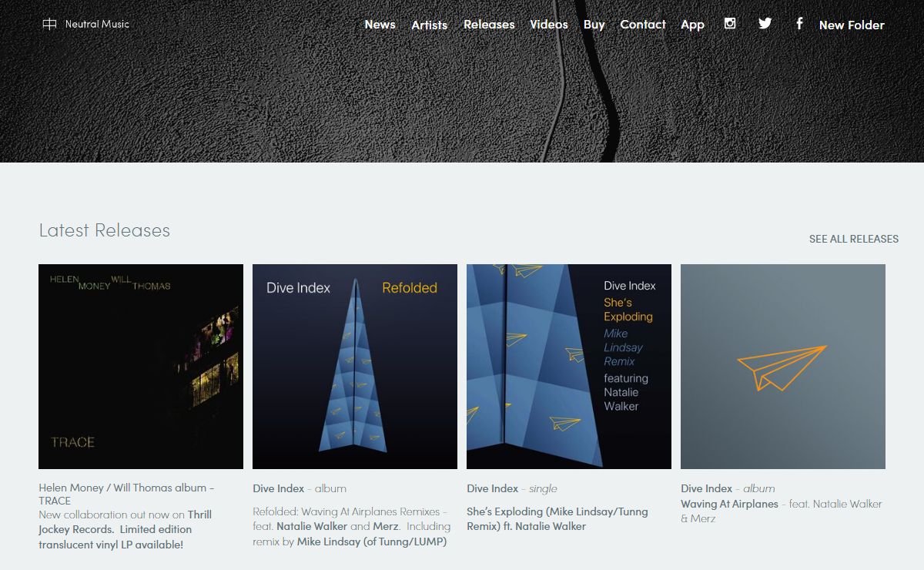Open the Instagram profile icon
Viewport: 924px width, 570px height.
pyautogui.click(x=730, y=23)
